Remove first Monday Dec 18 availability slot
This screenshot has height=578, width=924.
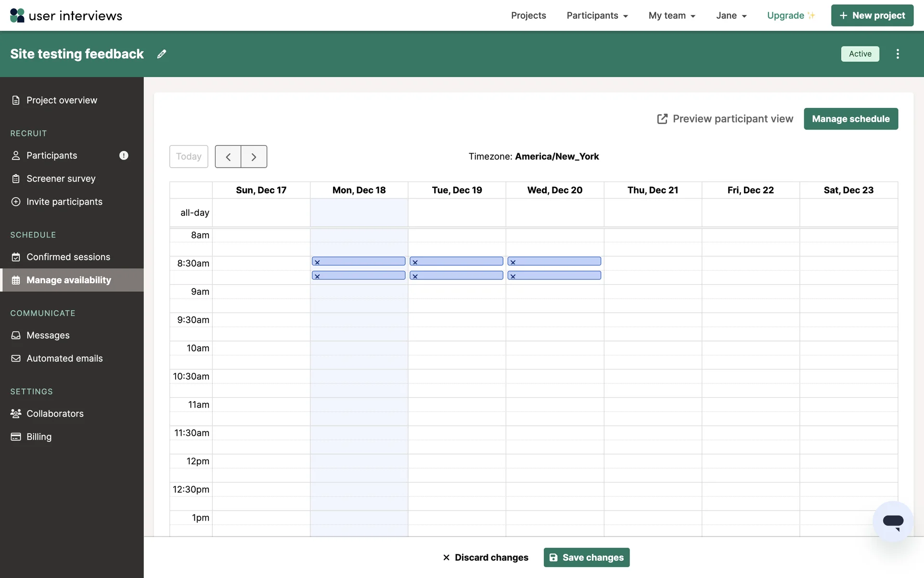click(x=317, y=262)
